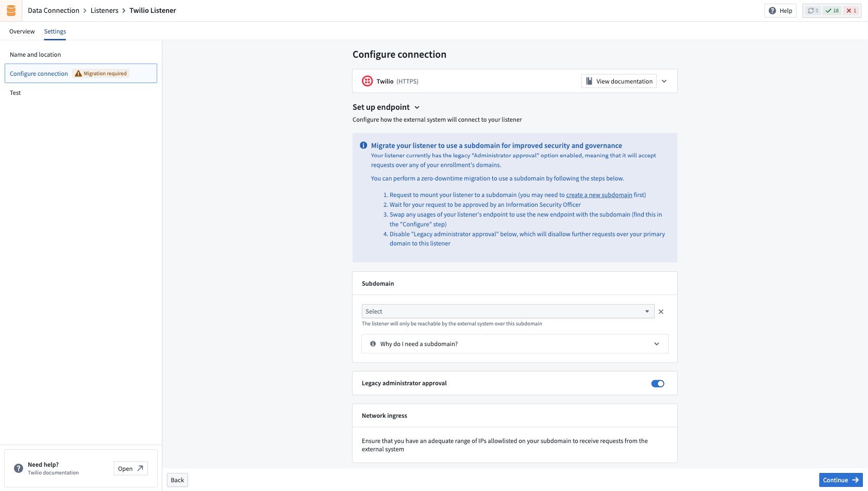This screenshot has width=868, height=491.
Task: Click the create a new subdomain link
Action: point(599,194)
